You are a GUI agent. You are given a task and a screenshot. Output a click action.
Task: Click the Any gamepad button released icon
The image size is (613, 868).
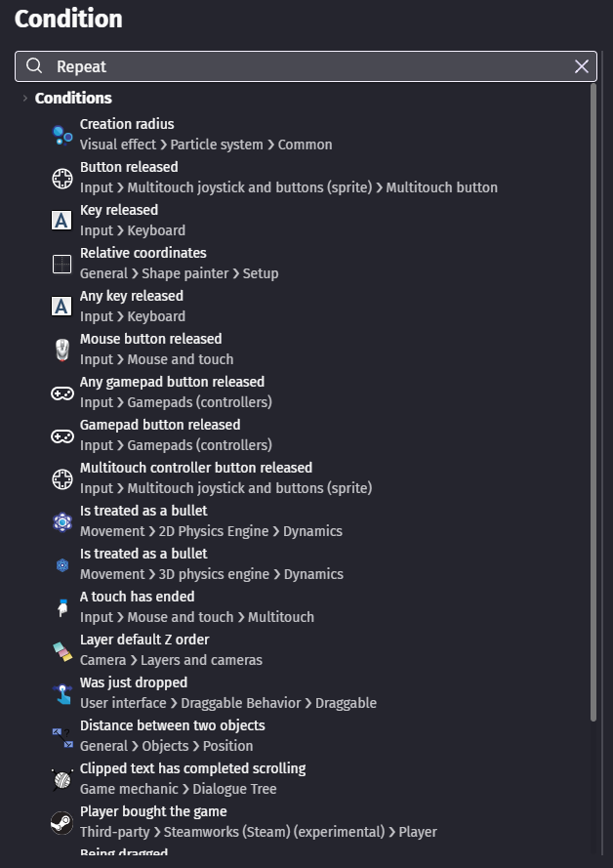click(61, 393)
